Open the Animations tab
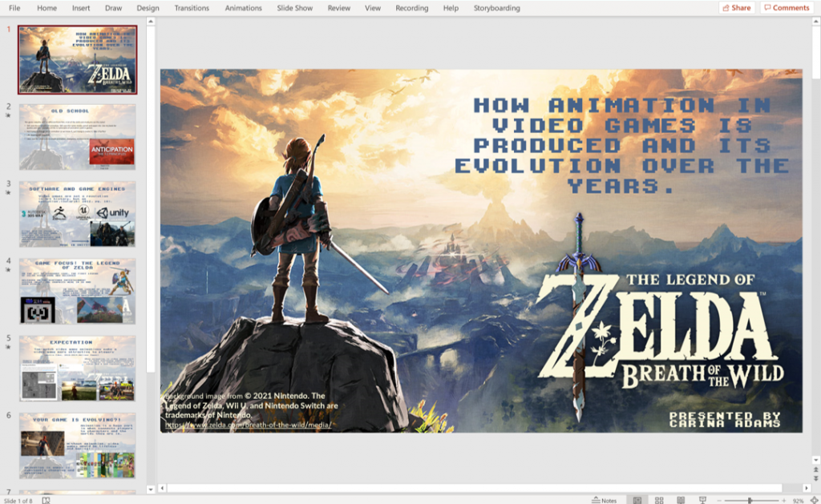 244,8
